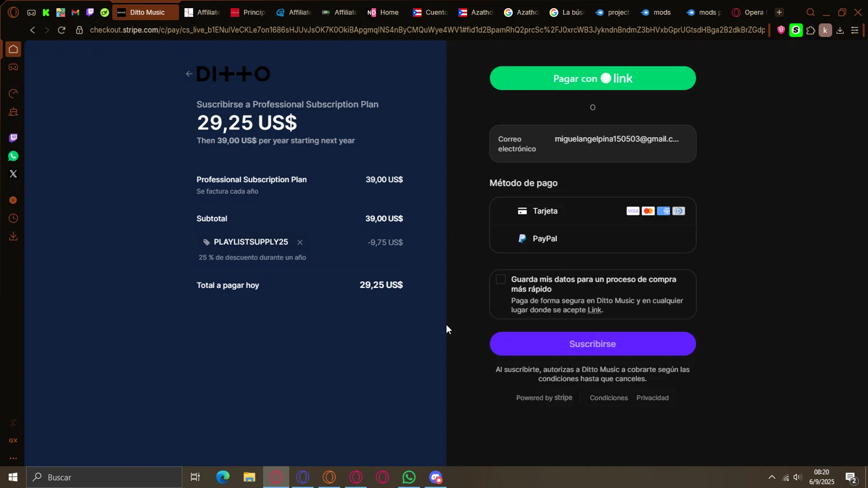Switch to the Ditto Music tab

[145, 12]
